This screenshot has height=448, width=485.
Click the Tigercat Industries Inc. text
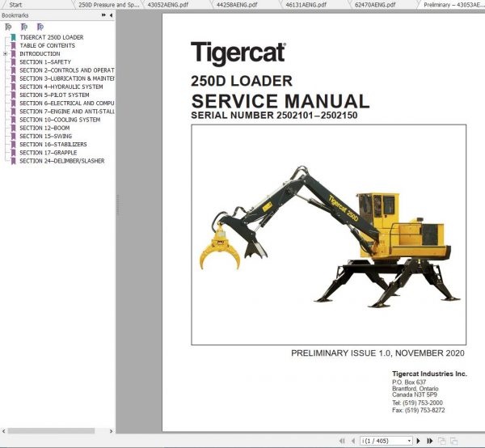[430, 374]
